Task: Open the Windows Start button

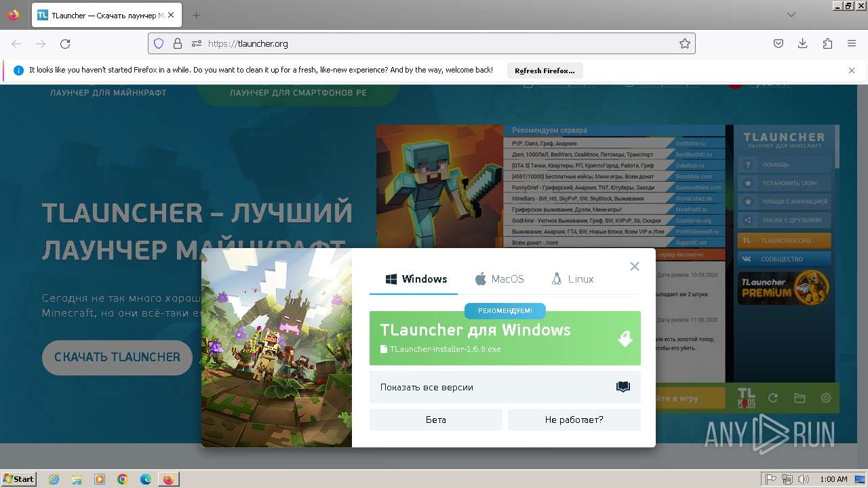Action: pos(19,479)
